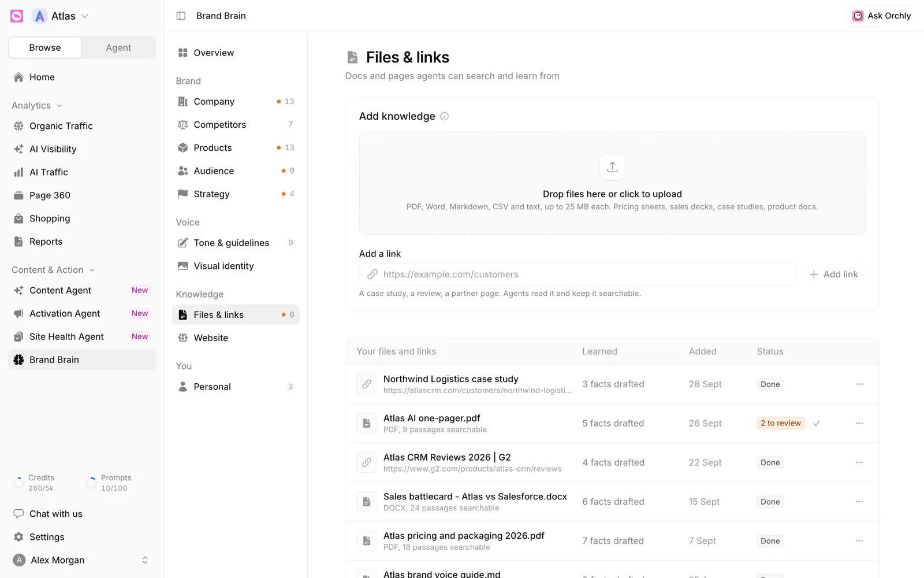Click the Orchly logo at top left

(x=17, y=16)
